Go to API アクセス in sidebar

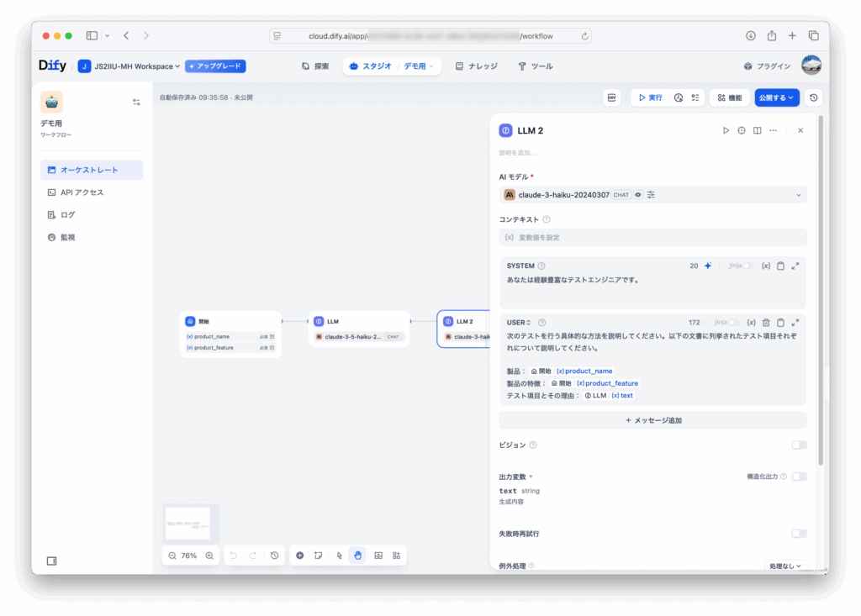[x=82, y=192]
